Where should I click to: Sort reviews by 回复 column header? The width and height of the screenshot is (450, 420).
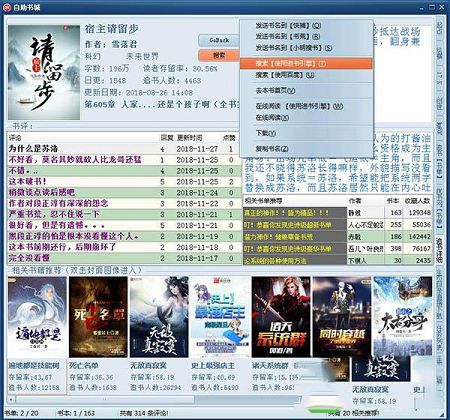pyautogui.click(x=167, y=138)
